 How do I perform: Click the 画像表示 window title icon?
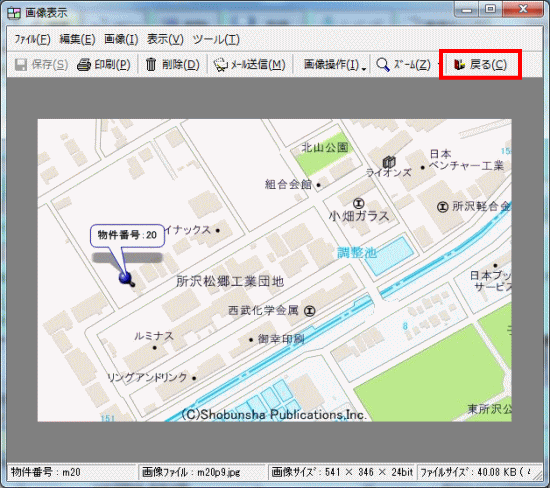click(14, 13)
